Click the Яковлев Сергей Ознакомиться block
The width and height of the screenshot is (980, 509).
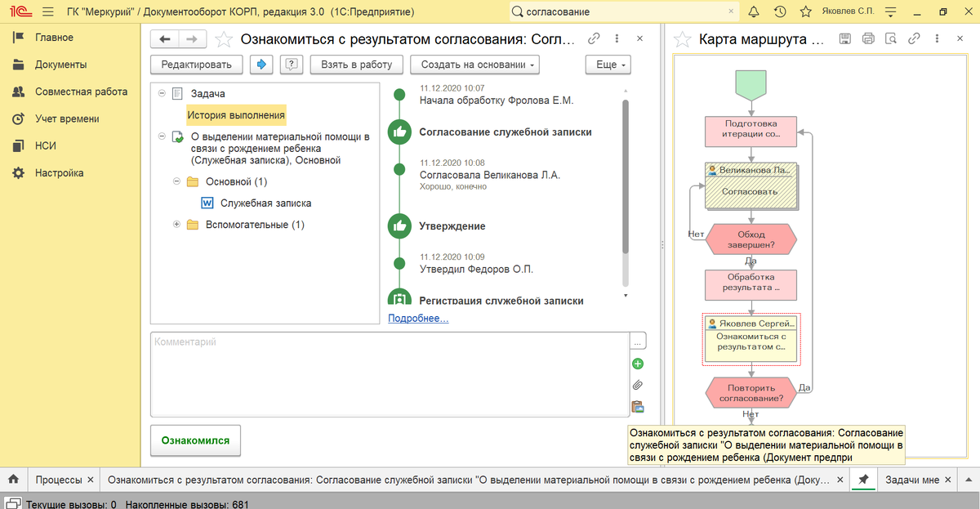(751, 338)
